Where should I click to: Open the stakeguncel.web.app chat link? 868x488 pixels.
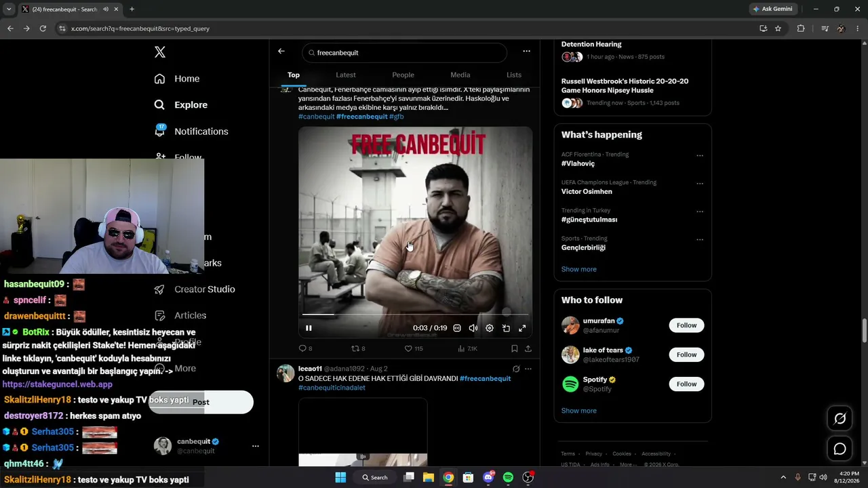(58, 384)
